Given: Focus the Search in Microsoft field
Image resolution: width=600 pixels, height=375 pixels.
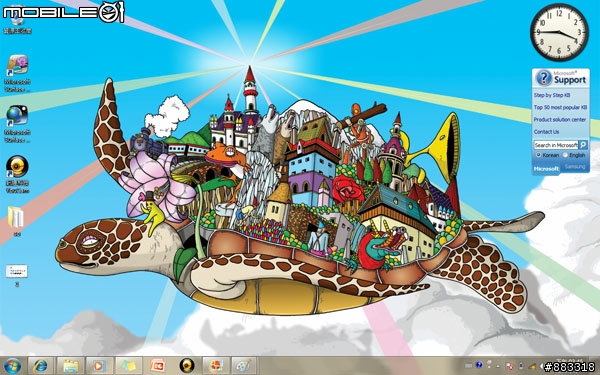Looking at the screenshot, I should tap(556, 145).
